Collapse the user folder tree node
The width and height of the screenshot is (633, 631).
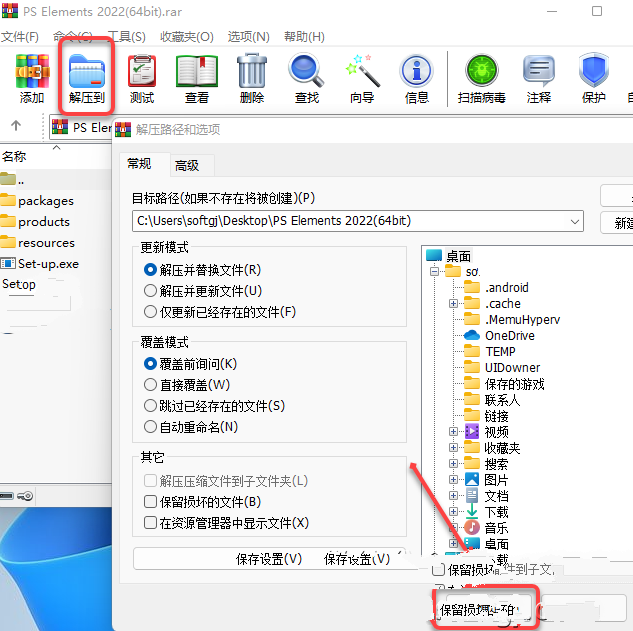click(434, 271)
